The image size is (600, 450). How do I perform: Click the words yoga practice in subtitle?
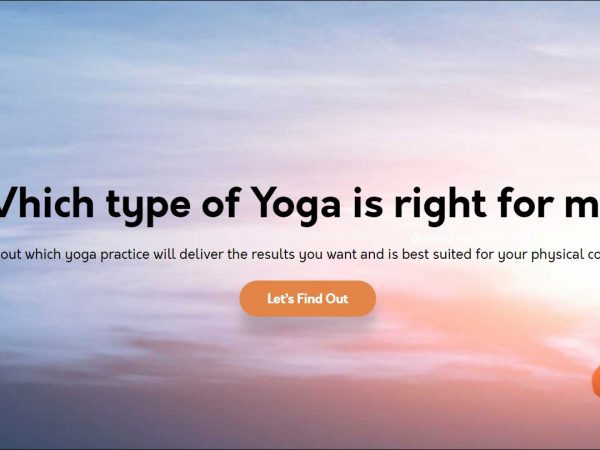[107, 255]
